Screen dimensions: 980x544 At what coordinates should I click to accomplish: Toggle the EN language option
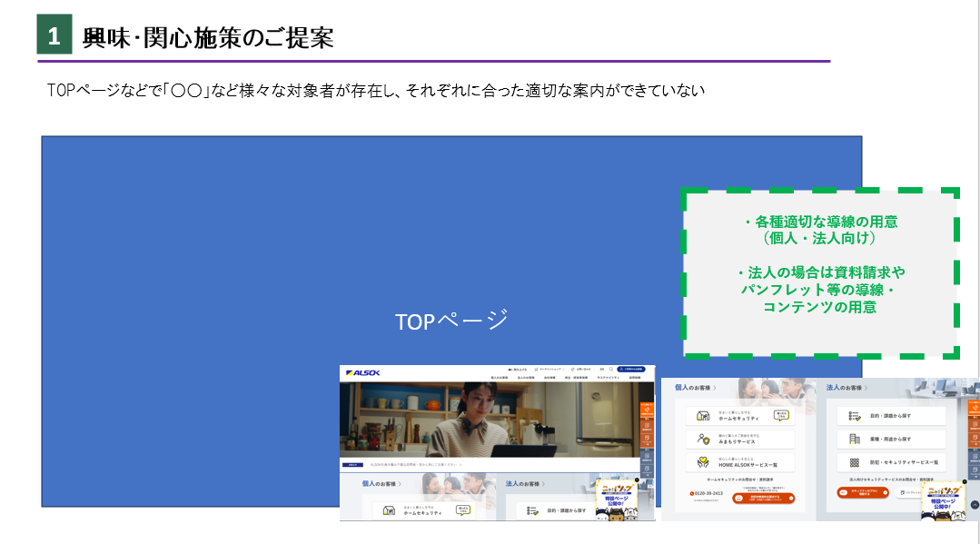coord(602,369)
